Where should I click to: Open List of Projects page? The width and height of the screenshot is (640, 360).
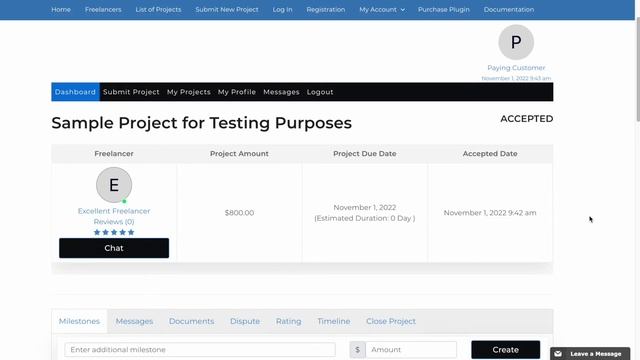158,9
